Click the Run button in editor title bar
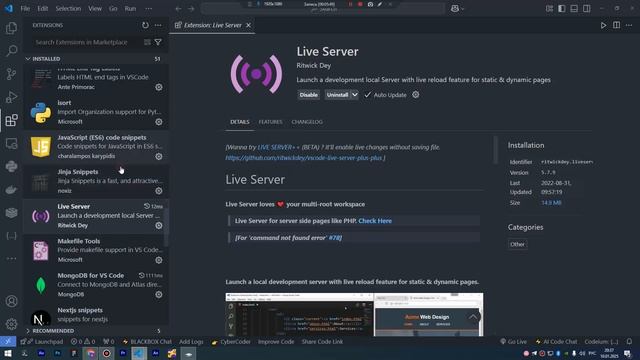 tap(603, 25)
